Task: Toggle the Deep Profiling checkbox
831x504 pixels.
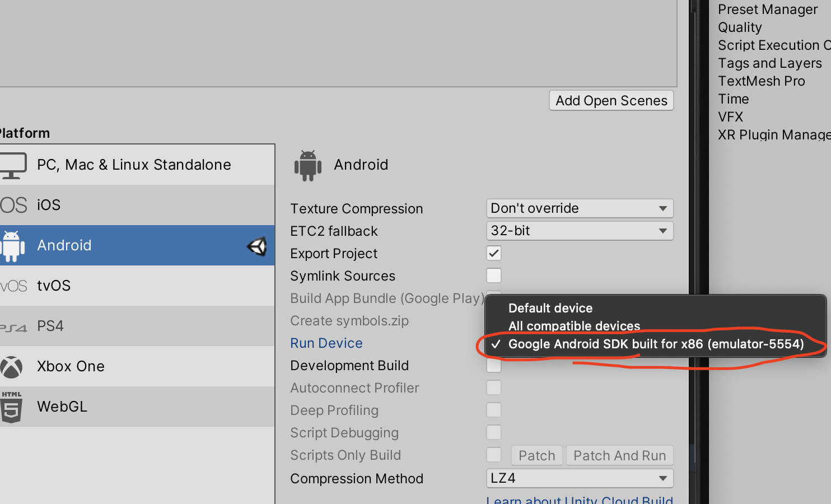Action: coord(494,410)
